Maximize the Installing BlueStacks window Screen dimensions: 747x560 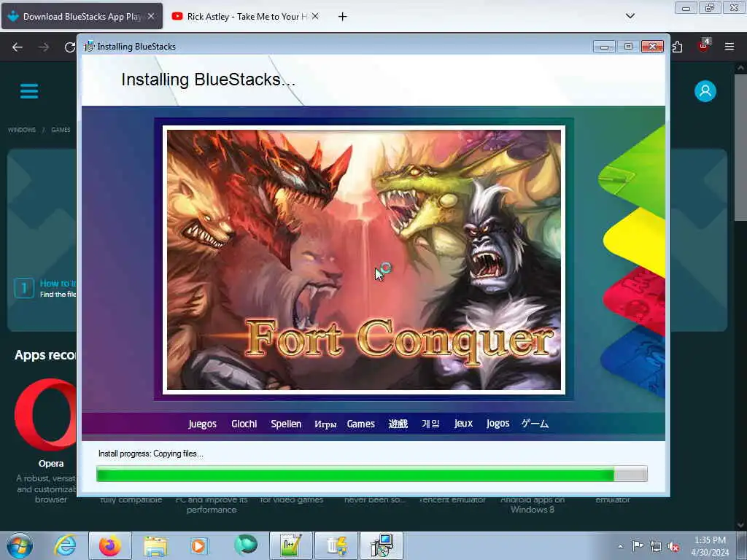[628, 47]
